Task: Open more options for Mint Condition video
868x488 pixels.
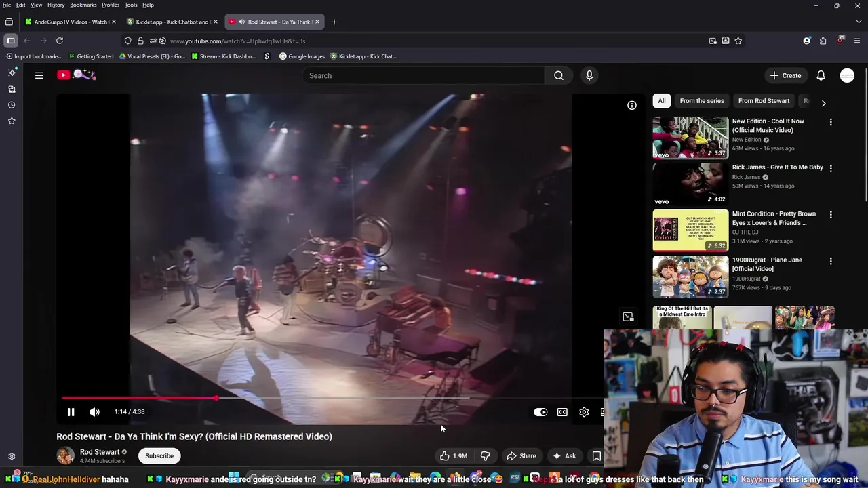Action: coord(831,215)
